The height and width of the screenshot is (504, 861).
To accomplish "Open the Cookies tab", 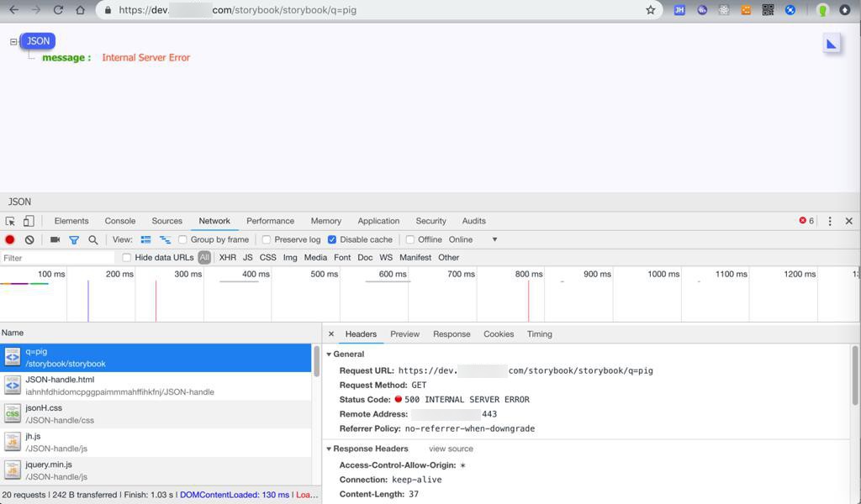I will click(499, 334).
